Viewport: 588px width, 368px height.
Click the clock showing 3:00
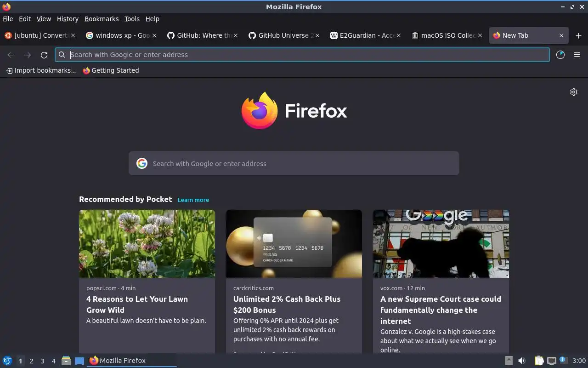coord(579,361)
